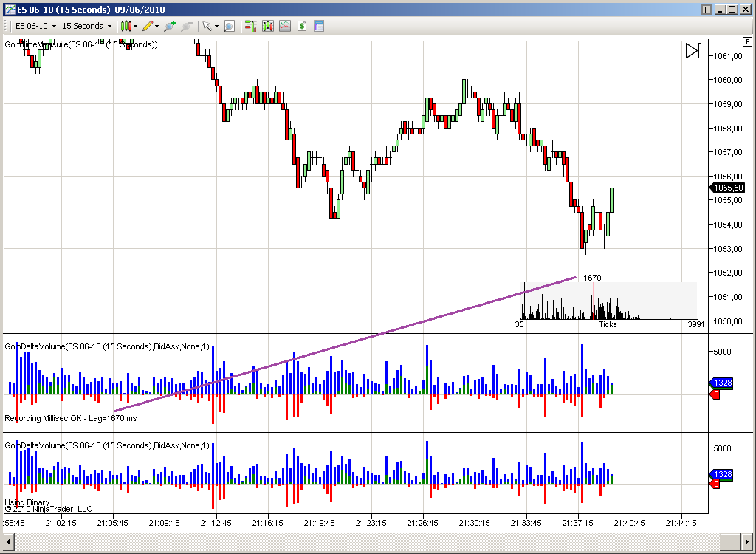The height and width of the screenshot is (554, 756).
Task: Click the candlestick chart style icon
Action: click(x=126, y=26)
